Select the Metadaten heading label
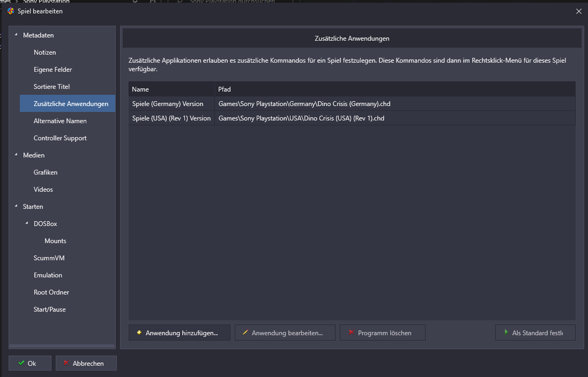Image resolution: width=588 pixels, height=377 pixels. [x=38, y=35]
